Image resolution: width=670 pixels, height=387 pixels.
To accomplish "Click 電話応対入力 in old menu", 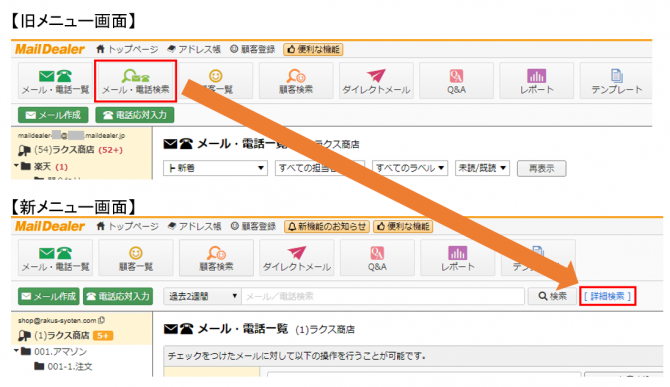I will pyautogui.click(x=135, y=115).
